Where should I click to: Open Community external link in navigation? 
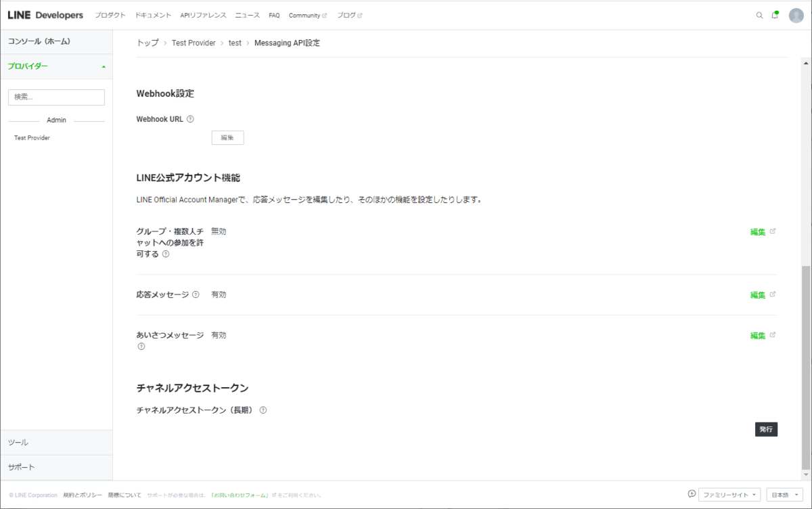308,15
